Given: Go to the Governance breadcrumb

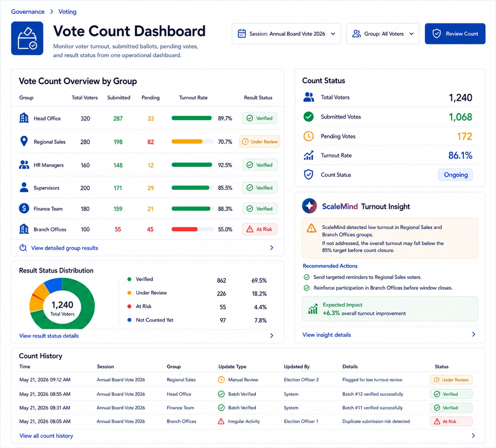Looking at the screenshot, I should click(x=28, y=12).
